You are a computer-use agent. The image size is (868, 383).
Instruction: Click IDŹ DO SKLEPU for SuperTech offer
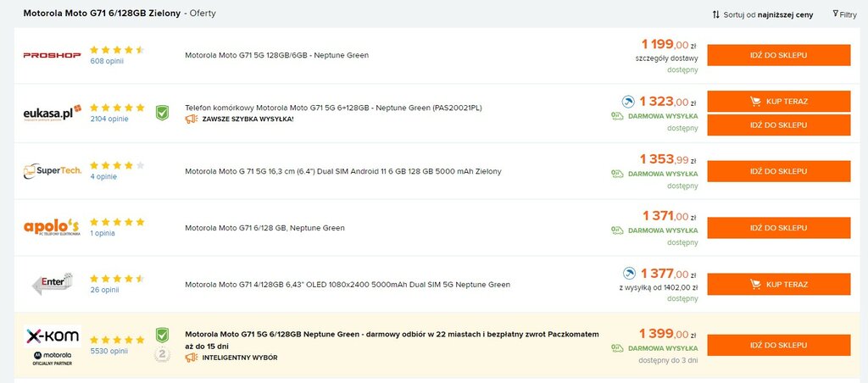pos(778,171)
